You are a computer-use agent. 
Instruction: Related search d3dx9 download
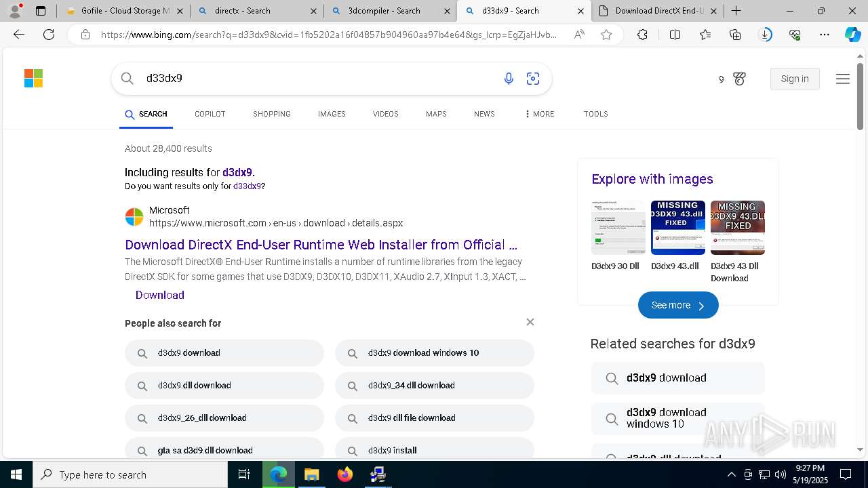678,378
